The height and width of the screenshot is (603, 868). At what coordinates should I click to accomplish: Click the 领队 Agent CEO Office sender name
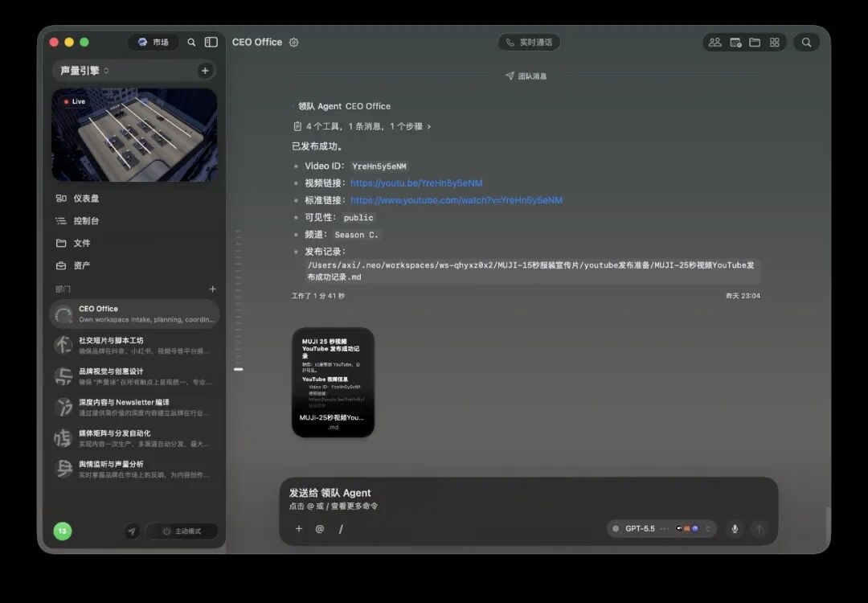coord(344,106)
